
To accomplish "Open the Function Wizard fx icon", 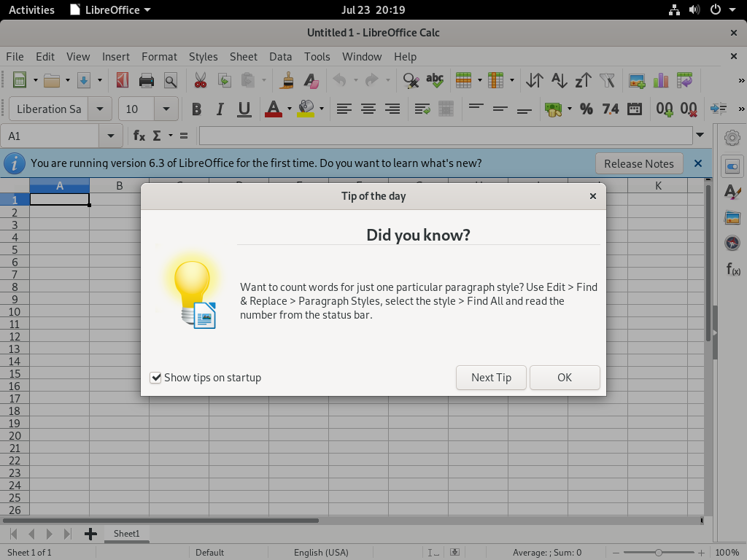I will point(139,136).
